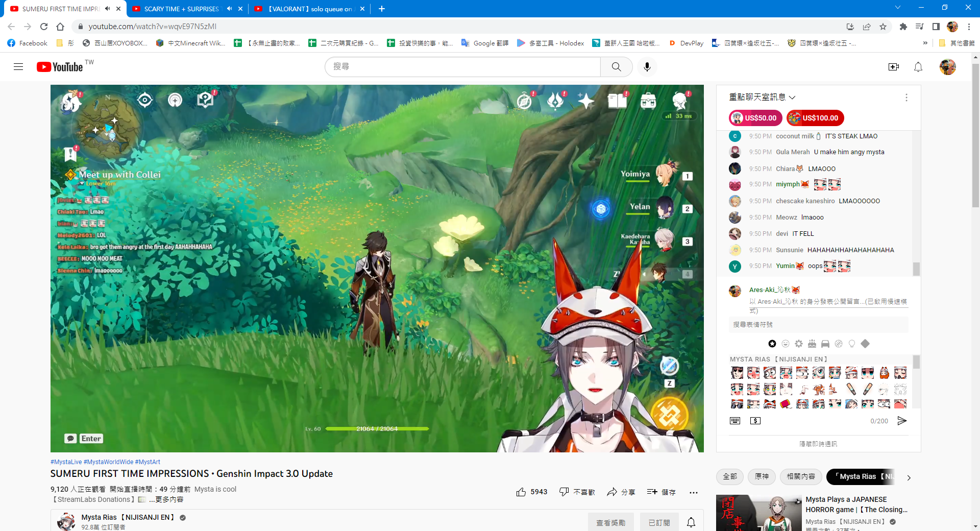The image size is (980, 531).
Task: Select the Mysta Rias filter chip
Action: pyautogui.click(x=861, y=476)
